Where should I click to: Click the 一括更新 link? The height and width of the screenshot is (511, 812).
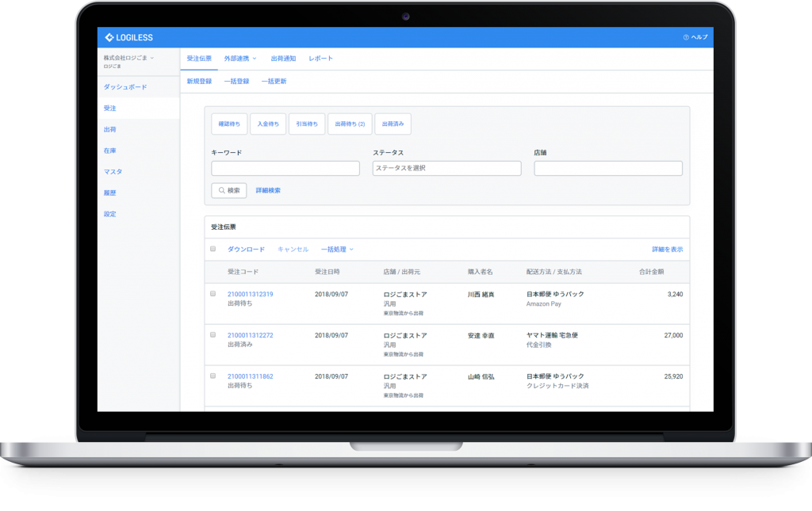click(274, 81)
